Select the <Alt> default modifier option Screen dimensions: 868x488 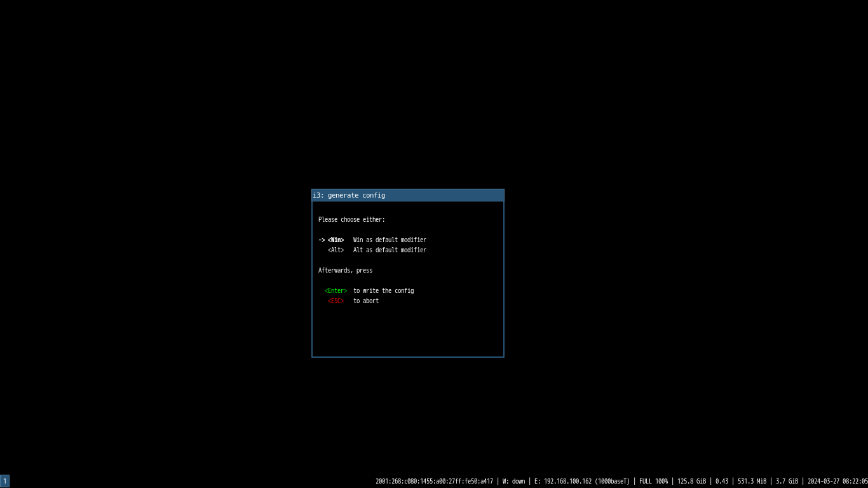point(336,250)
